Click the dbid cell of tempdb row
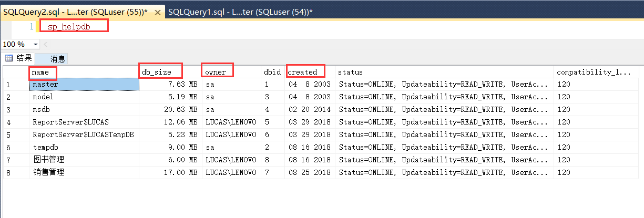Image resolution: width=644 pixels, height=218 pixels. click(x=273, y=147)
